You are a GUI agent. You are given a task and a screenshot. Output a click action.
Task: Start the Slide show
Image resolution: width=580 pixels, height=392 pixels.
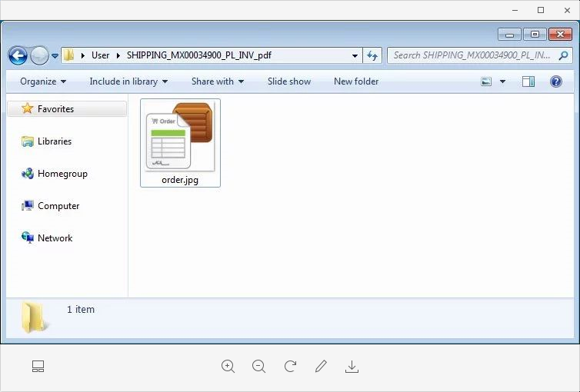(289, 81)
